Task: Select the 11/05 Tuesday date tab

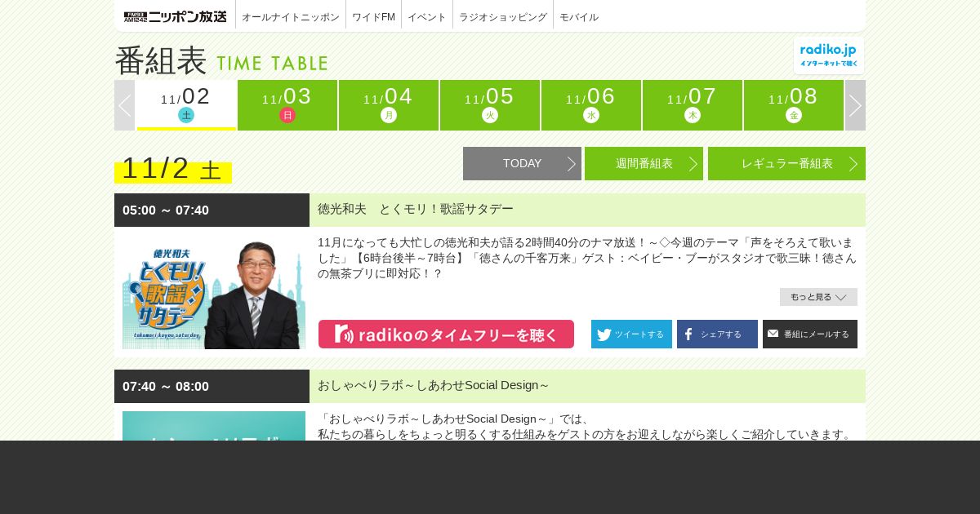Action: click(x=490, y=105)
